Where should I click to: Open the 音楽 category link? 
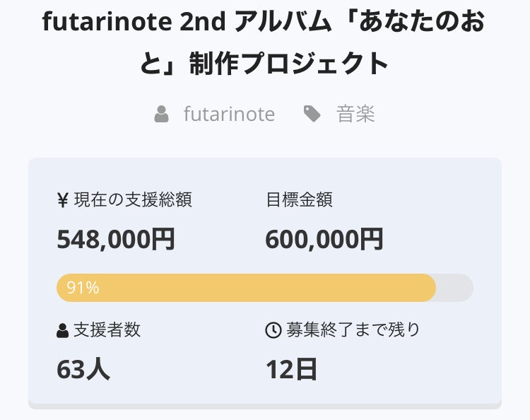click(x=355, y=114)
